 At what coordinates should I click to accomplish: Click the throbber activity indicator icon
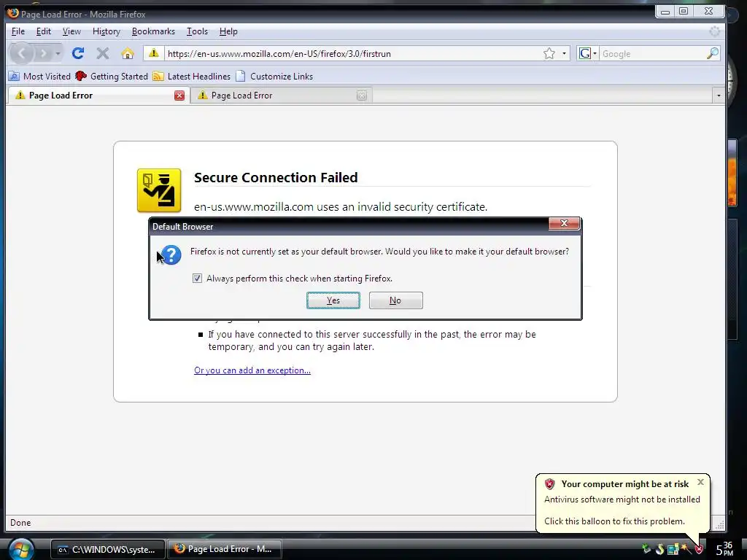(x=714, y=31)
